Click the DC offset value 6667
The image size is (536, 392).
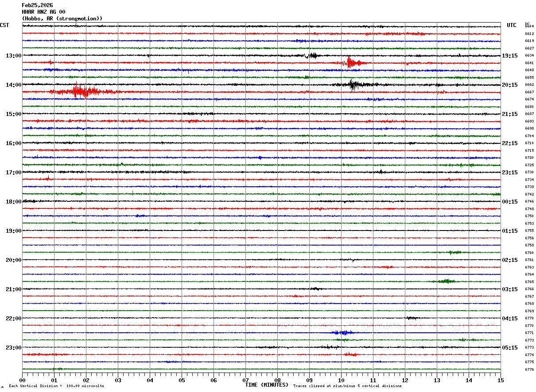tap(529, 92)
